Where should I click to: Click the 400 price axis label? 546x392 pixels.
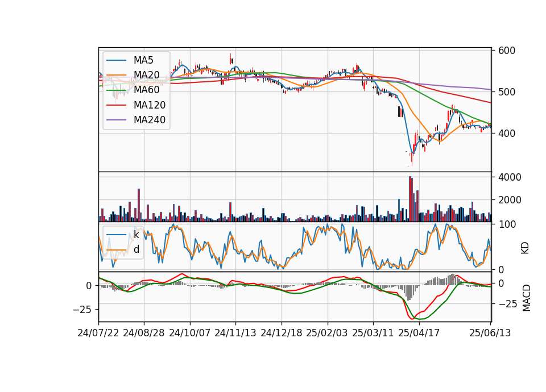507,134
